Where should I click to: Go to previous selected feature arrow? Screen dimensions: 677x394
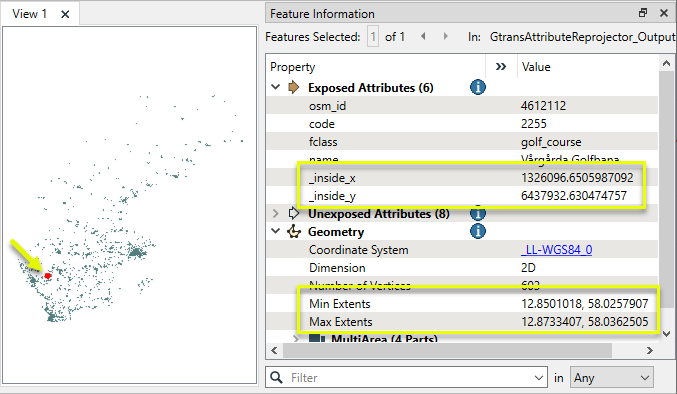(x=423, y=37)
